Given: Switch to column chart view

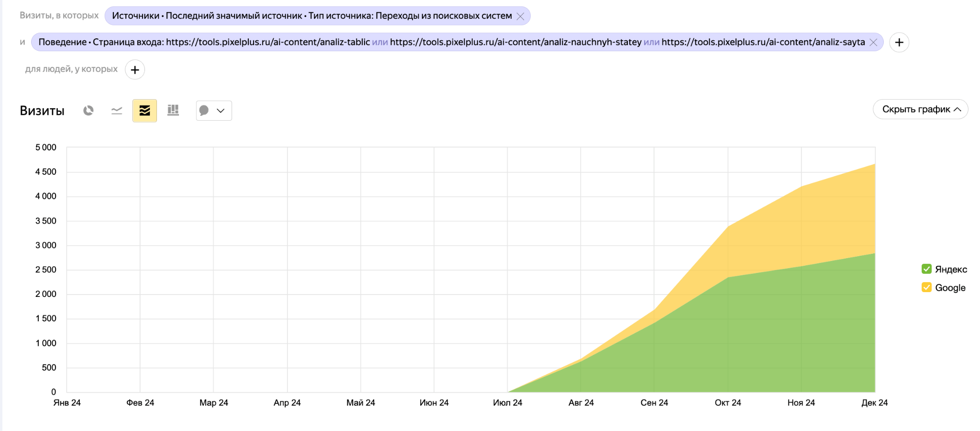Looking at the screenshot, I should (x=173, y=111).
